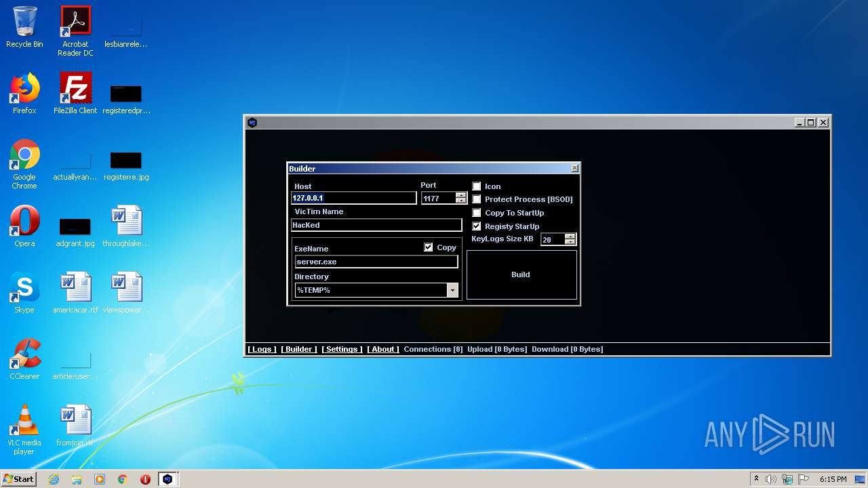Open Firefox desktop shortcut
The image size is (868, 488).
pyautogui.click(x=24, y=94)
